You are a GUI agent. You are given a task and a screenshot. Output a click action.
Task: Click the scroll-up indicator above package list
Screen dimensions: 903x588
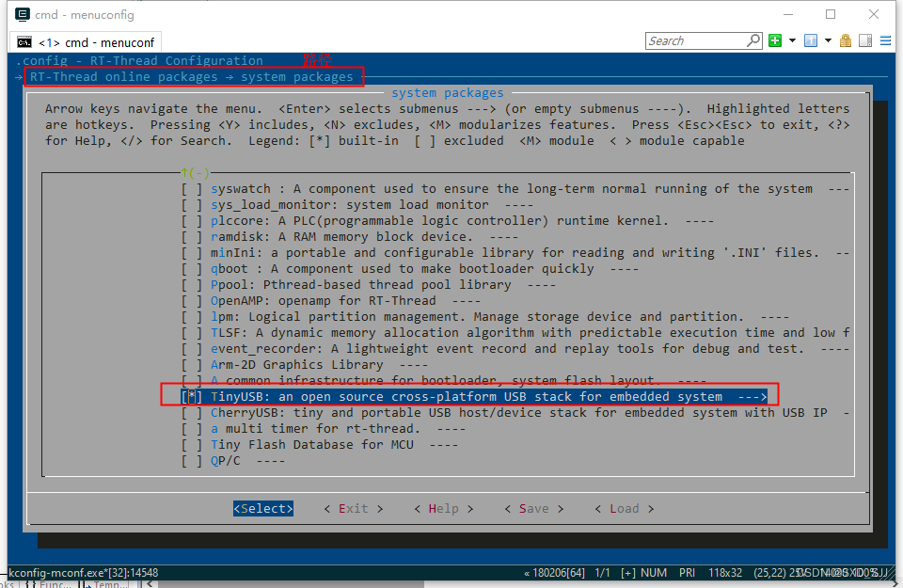pos(195,172)
